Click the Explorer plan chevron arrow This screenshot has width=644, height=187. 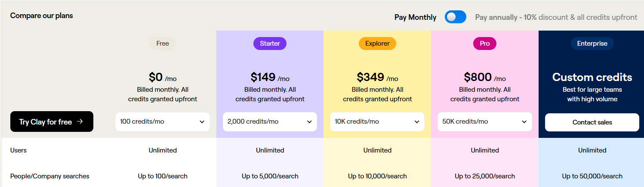[x=416, y=122]
